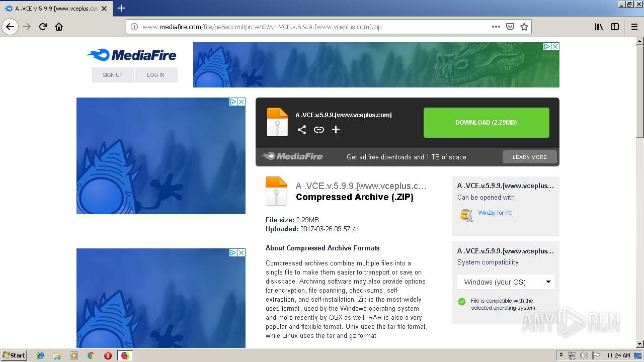Click the green compatibility checkmark icon
The image size is (644, 362).
pos(462,302)
